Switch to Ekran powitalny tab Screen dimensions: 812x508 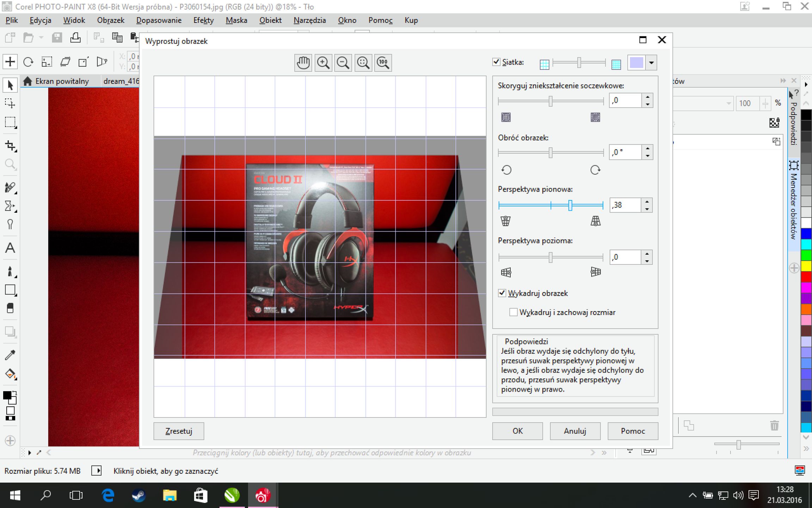62,81
